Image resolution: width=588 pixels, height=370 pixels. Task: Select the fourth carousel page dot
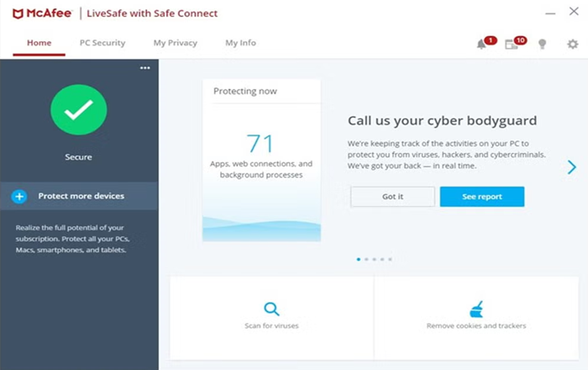[x=382, y=259]
